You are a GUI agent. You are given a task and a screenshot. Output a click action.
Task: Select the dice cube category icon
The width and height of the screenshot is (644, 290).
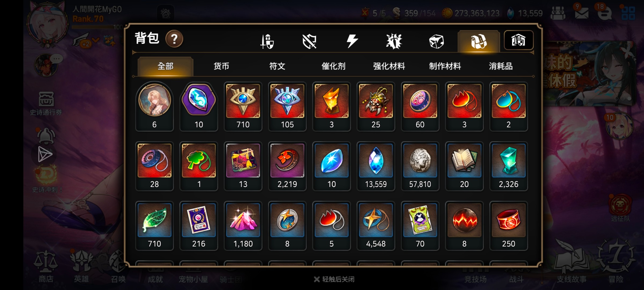pos(436,42)
